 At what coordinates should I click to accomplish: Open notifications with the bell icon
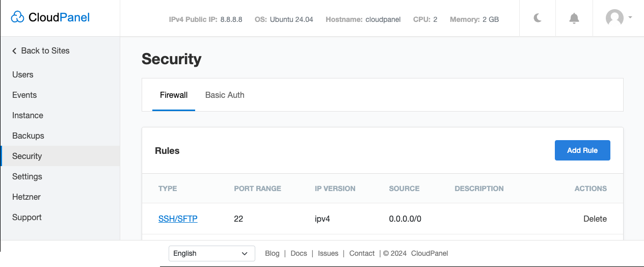(x=574, y=18)
